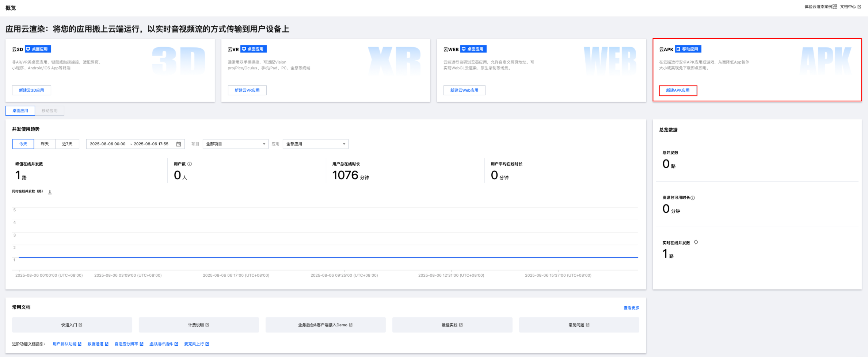The image size is (868, 357).
Task: Click the download icon beside 同时在线并发数
Action: [50, 192]
